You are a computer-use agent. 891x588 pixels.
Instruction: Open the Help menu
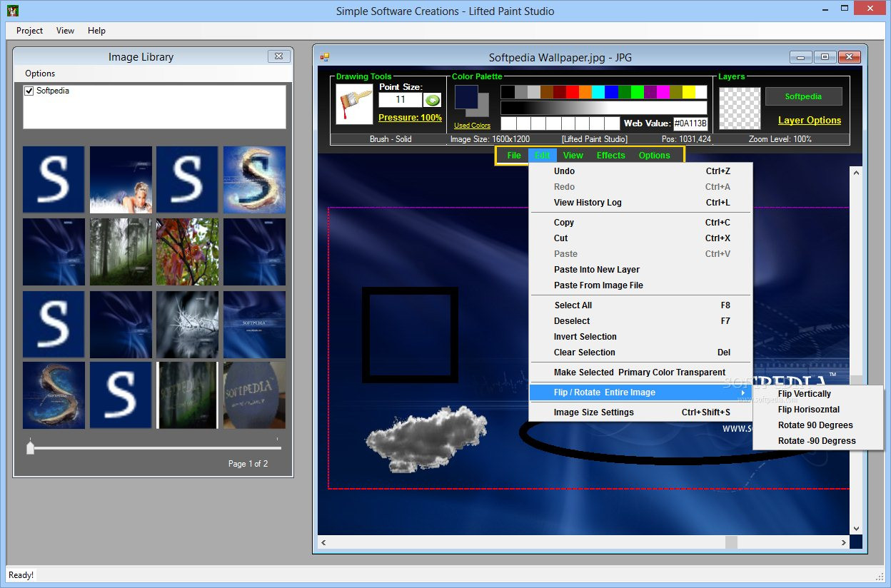click(96, 31)
